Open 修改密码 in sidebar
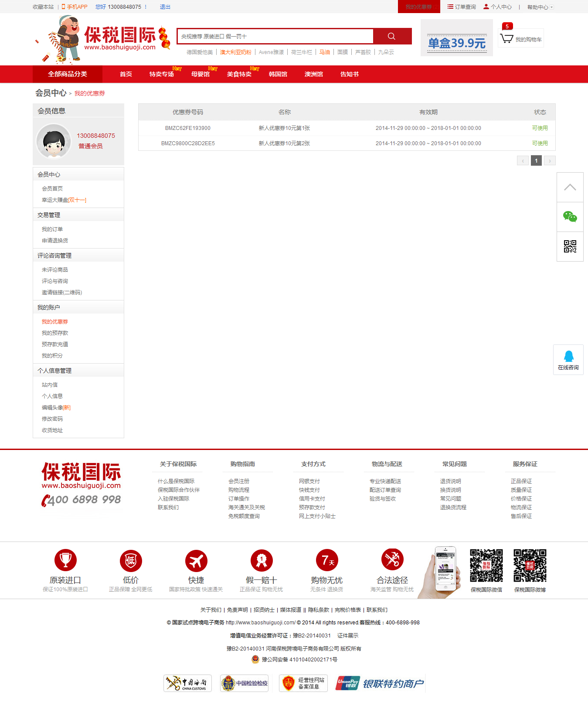 click(52, 419)
